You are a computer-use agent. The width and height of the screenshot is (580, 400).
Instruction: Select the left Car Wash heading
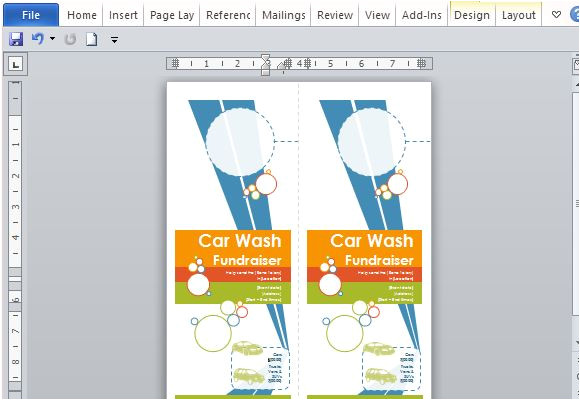[x=240, y=241]
